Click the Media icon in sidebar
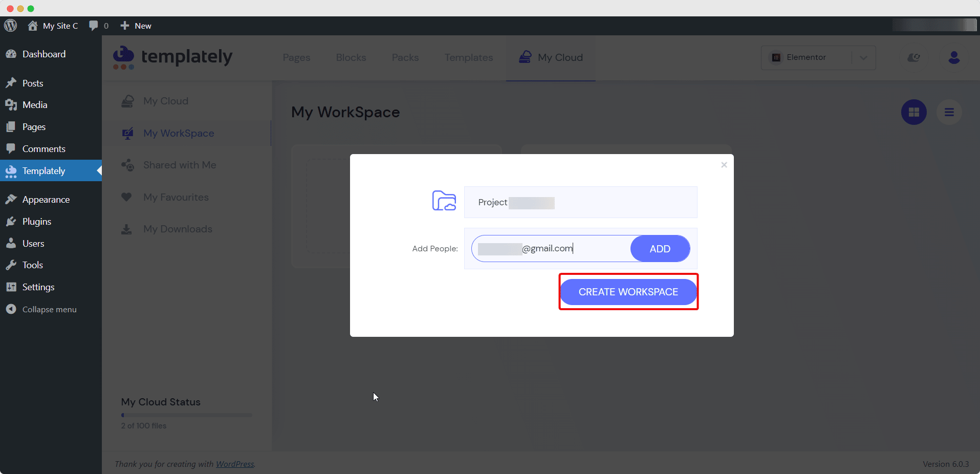Image resolution: width=980 pixels, height=474 pixels. pos(11,105)
